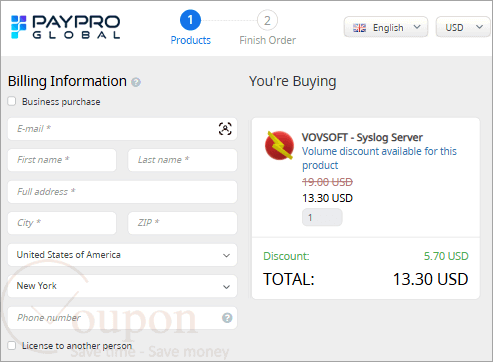Screen dimensions: 493x362
Task: Open Volume discount available for this product link
Action: click(x=379, y=158)
